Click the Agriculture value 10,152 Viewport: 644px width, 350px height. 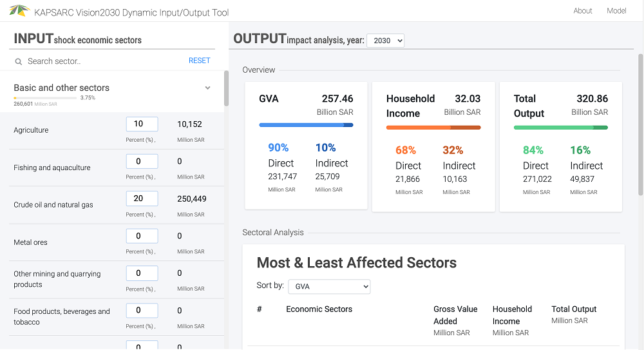pos(189,124)
